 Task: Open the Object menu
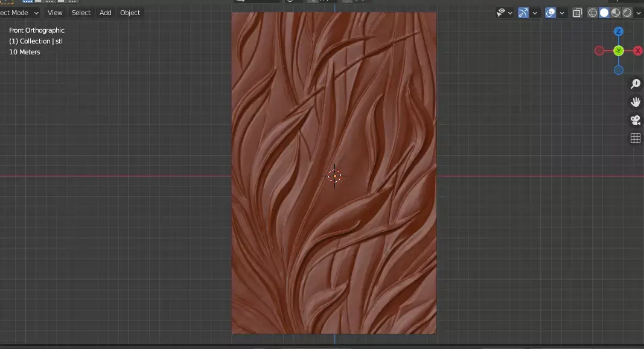tap(130, 13)
